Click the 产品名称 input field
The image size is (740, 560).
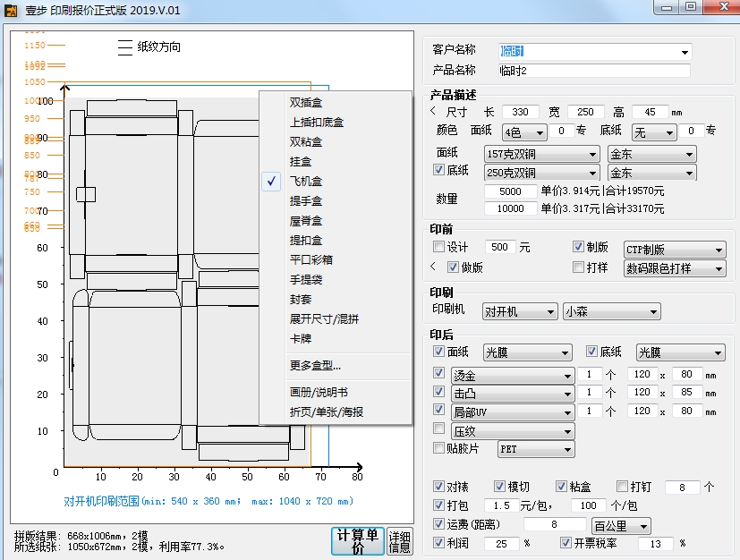point(594,71)
